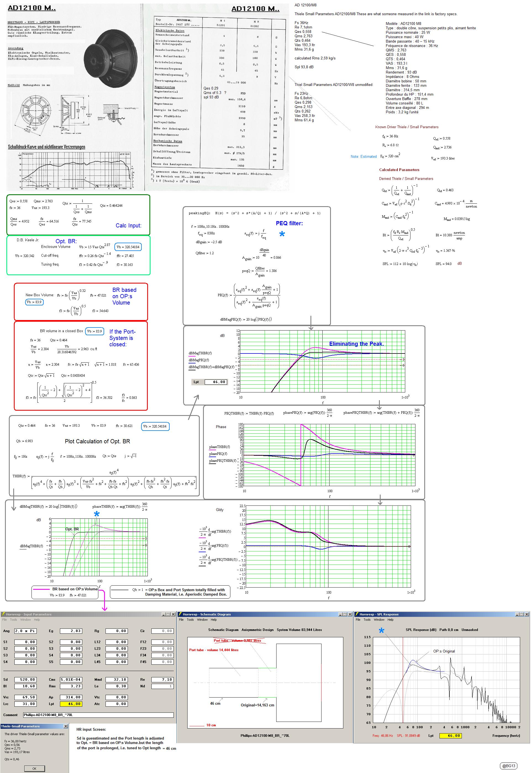Screen dimensions: 532x773
Task: Click yellow Lpt field in SPL Response window
Action: pos(451,736)
